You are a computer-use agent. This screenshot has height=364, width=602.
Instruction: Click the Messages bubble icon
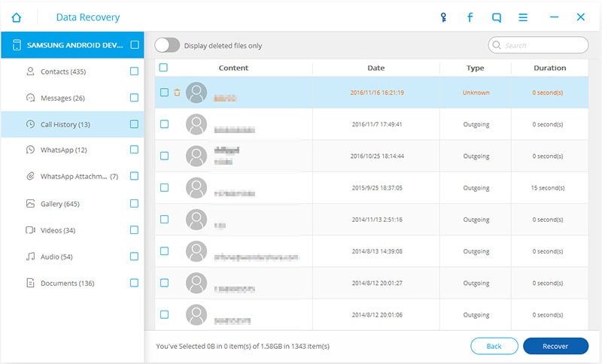(30, 98)
